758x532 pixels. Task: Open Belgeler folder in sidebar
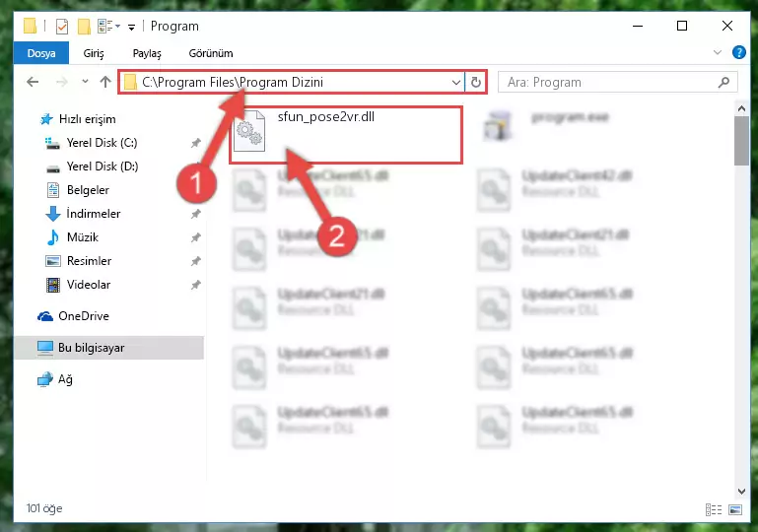coord(88,190)
